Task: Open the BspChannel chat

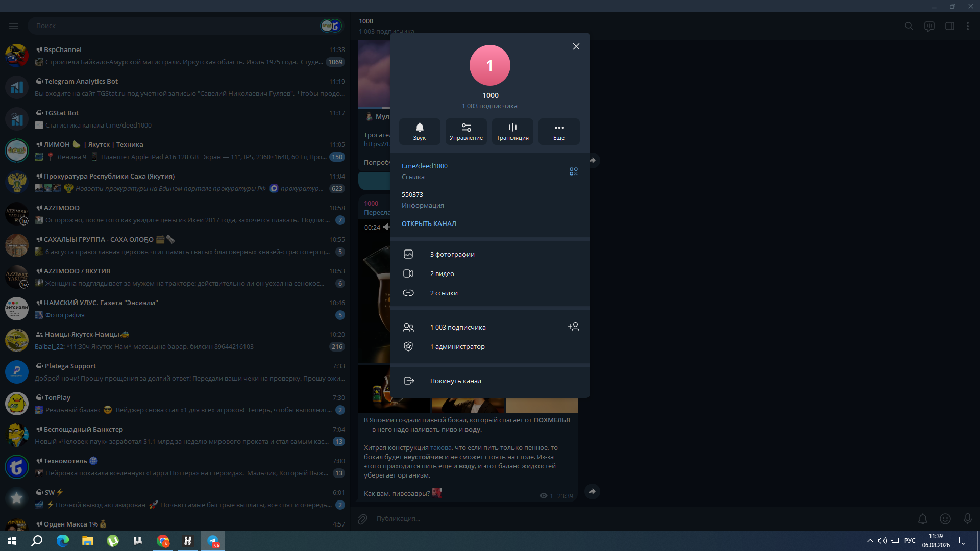Action: click(175, 56)
